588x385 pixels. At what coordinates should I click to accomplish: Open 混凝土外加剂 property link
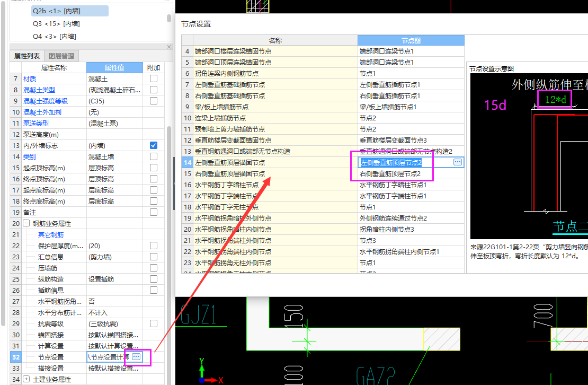pyautogui.click(x=42, y=112)
